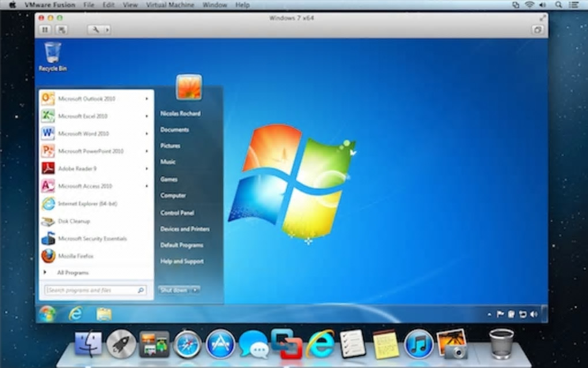Expand Excel 2010 jump list arrow

point(147,117)
